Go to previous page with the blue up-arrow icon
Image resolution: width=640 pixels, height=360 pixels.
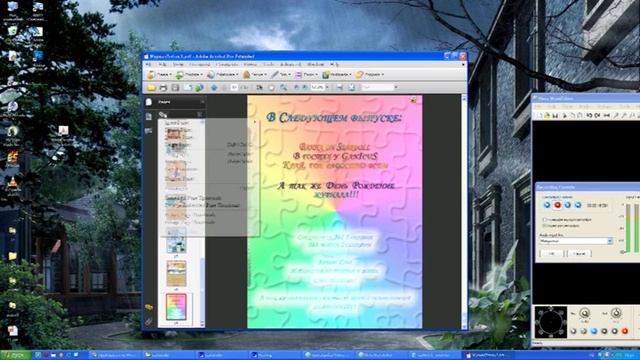(214, 87)
